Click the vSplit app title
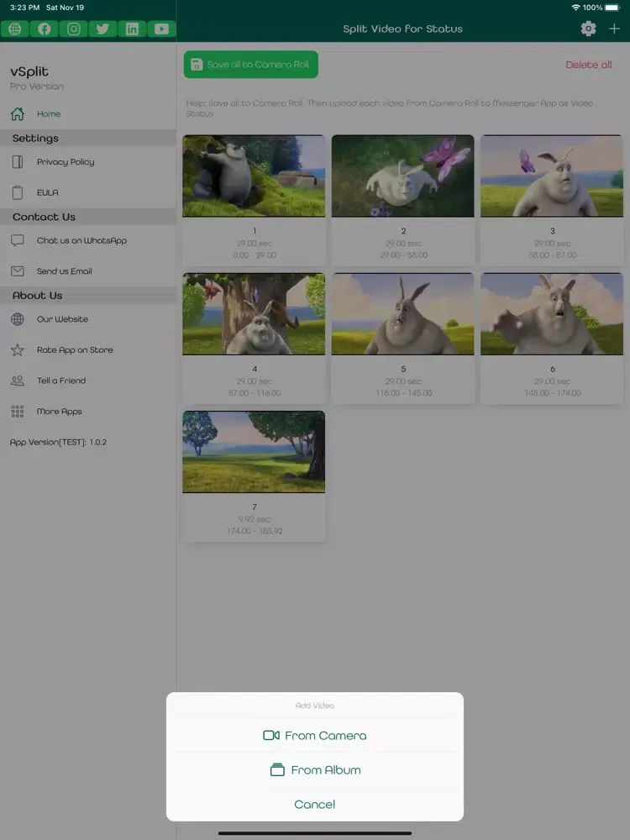 click(x=29, y=71)
